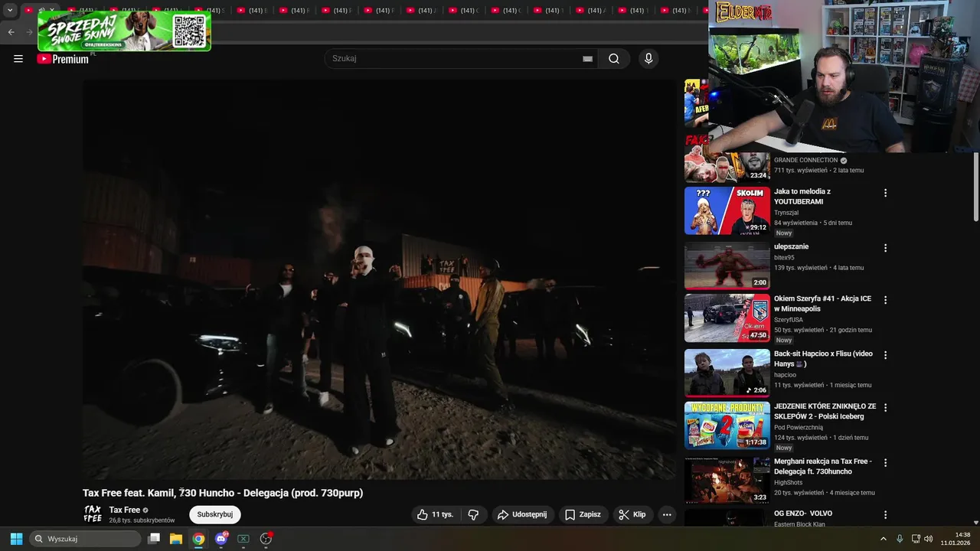Open the clock showing 14:38

pyautogui.click(x=957, y=539)
